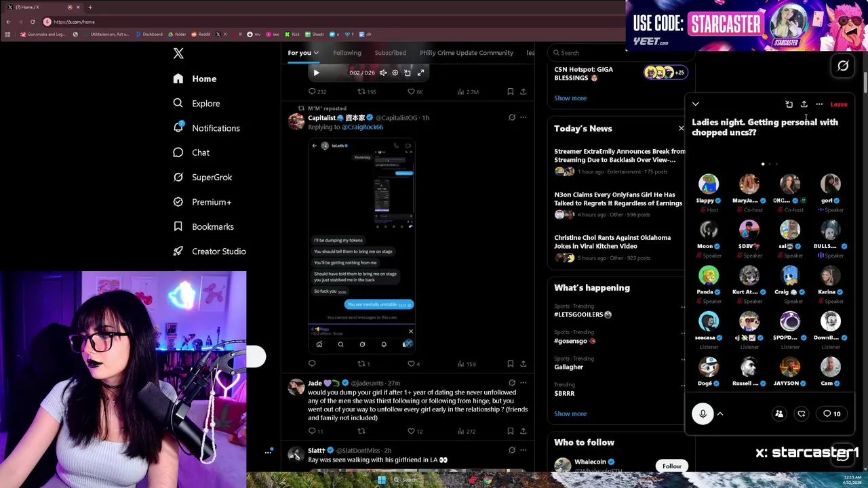868x488 pixels.
Task: Show more under What's happening
Action: [x=570, y=413]
